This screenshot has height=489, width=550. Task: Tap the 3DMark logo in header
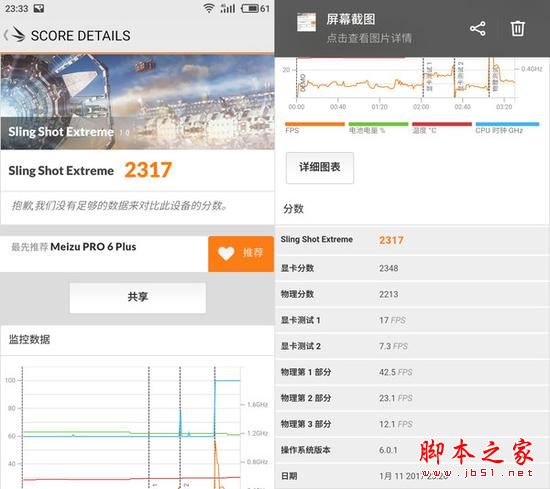[x=18, y=34]
